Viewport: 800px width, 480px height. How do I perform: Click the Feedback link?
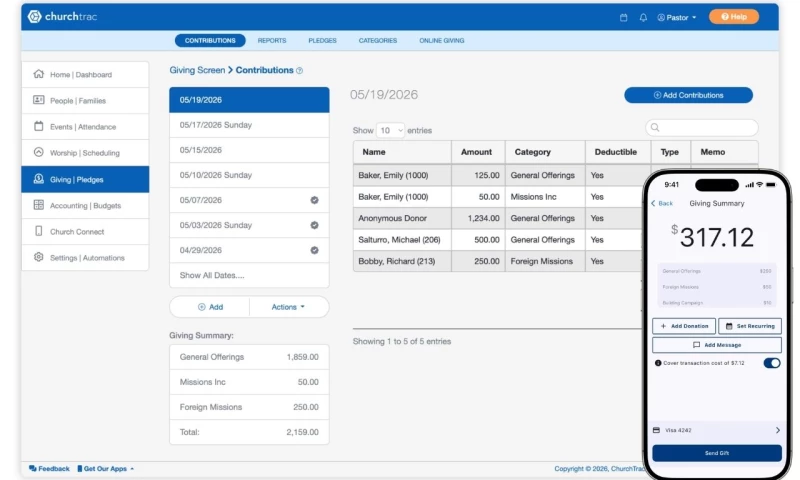tap(49, 468)
